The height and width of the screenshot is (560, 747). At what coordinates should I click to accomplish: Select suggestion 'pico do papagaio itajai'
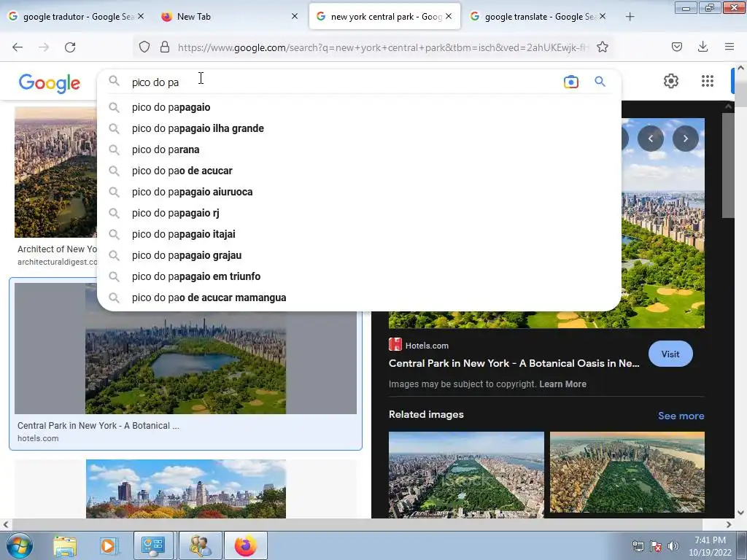pos(359,234)
